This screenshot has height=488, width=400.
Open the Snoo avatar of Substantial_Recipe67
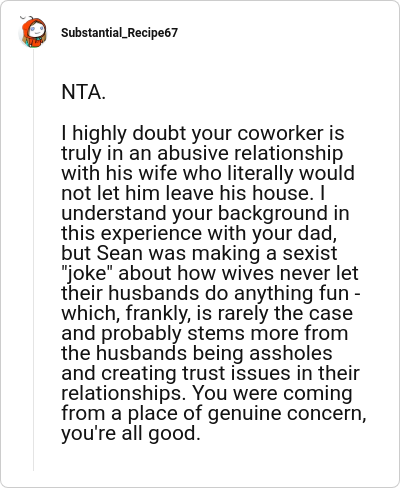coord(33,32)
